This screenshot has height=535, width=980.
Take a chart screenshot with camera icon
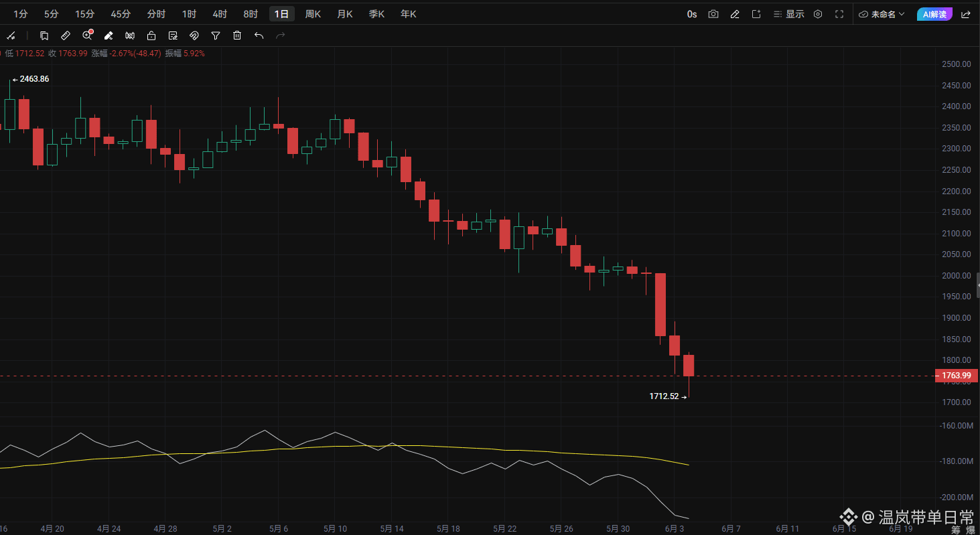tap(713, 14)
